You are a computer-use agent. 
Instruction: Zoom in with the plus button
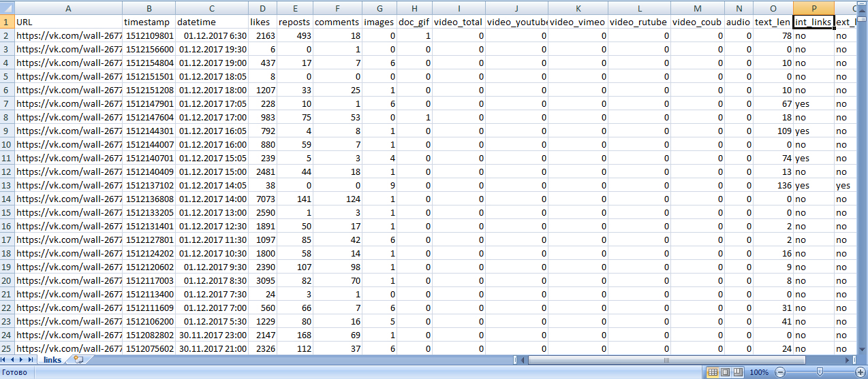coord(860,372)
